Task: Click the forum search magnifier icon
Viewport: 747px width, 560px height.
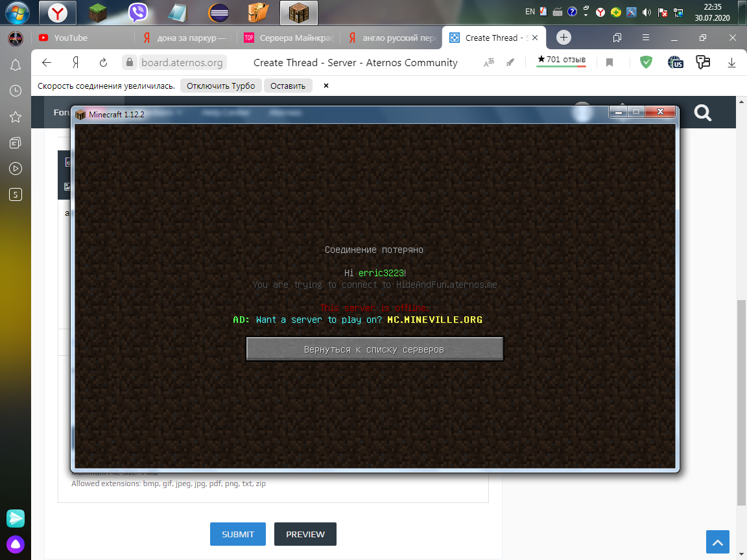Action: (x=703, y=113)
